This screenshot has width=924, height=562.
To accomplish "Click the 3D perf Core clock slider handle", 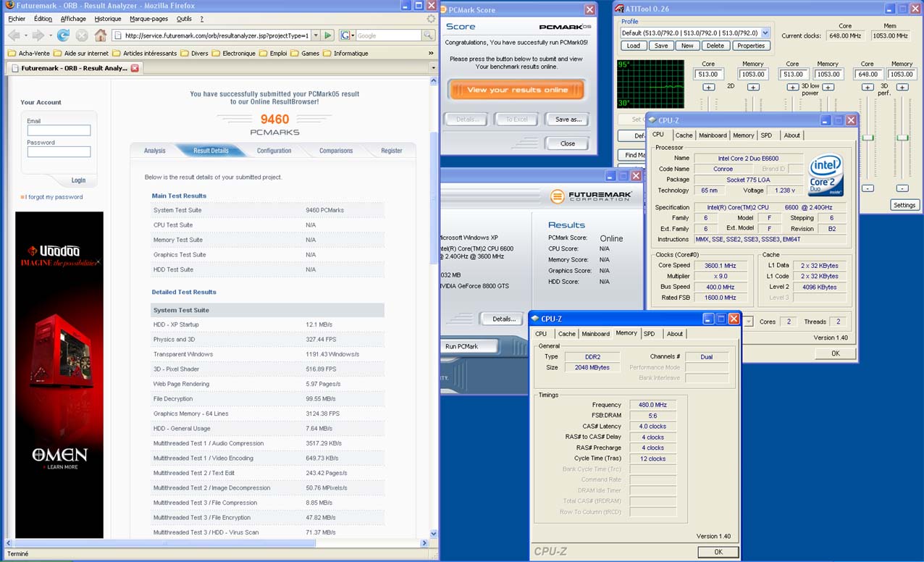I will pyautogui.click(x=868, y=138).
